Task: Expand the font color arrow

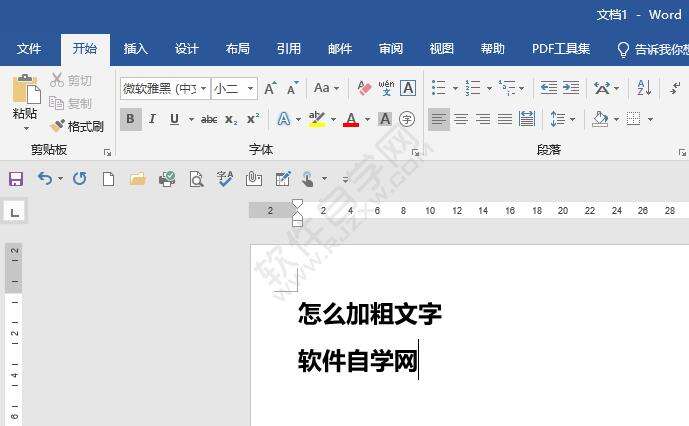Action: pyautogui.click(x=367, y=119)
